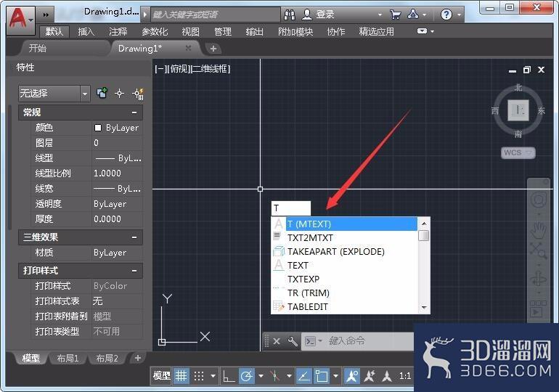Toggle ortho mode in status bar
Image resolution: width=559 pixels, height=392 pixels.
point(229,375)
